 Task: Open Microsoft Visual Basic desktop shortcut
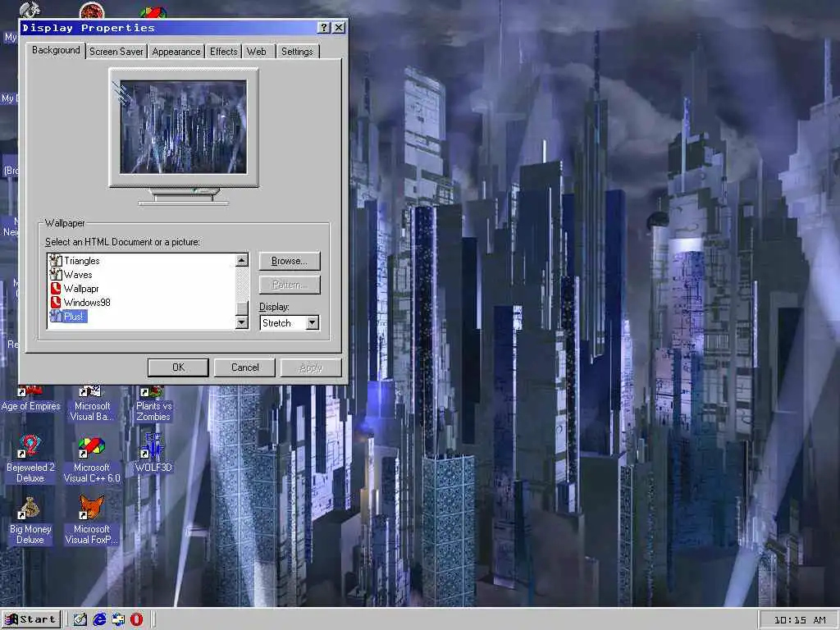point(92,404)
